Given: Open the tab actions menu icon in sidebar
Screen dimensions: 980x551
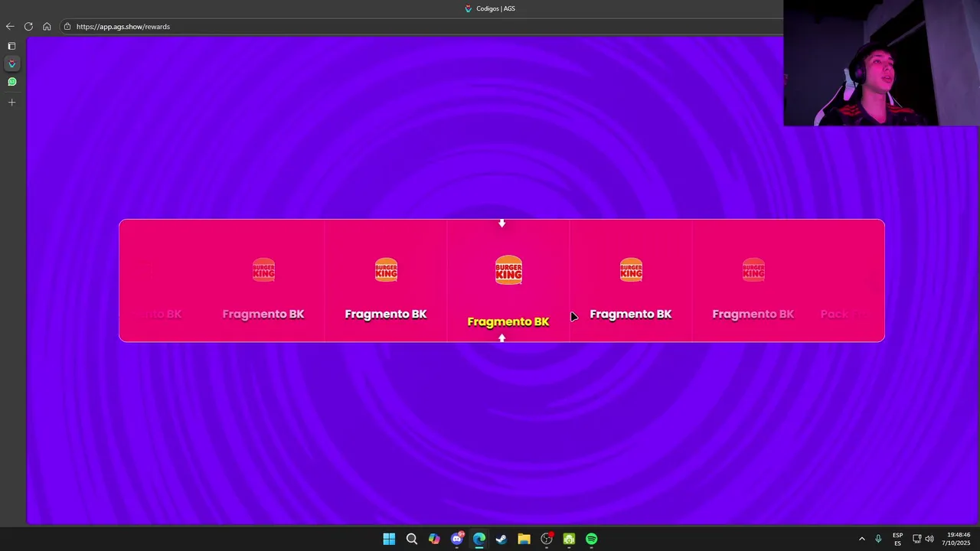Looking at the screenshot, I should point(11,46).
